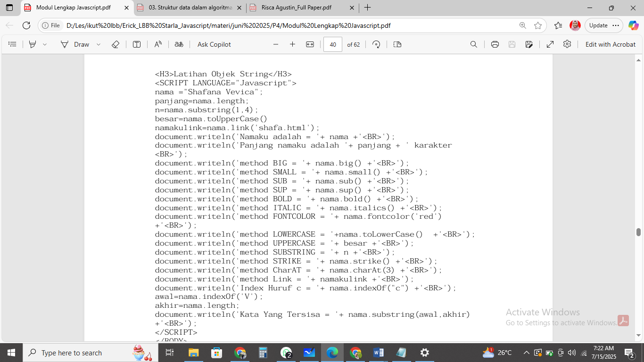Image resolution: width=644 pixels, height=362 pixels.
Task: Click Ask Copilot
Action: tap(214, 44)
